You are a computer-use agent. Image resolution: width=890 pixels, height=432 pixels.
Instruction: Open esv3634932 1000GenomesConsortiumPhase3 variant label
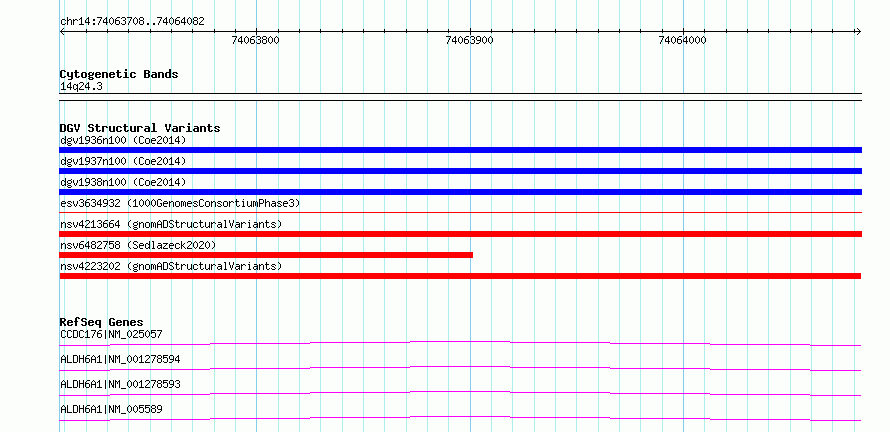(x=180, y=203)
